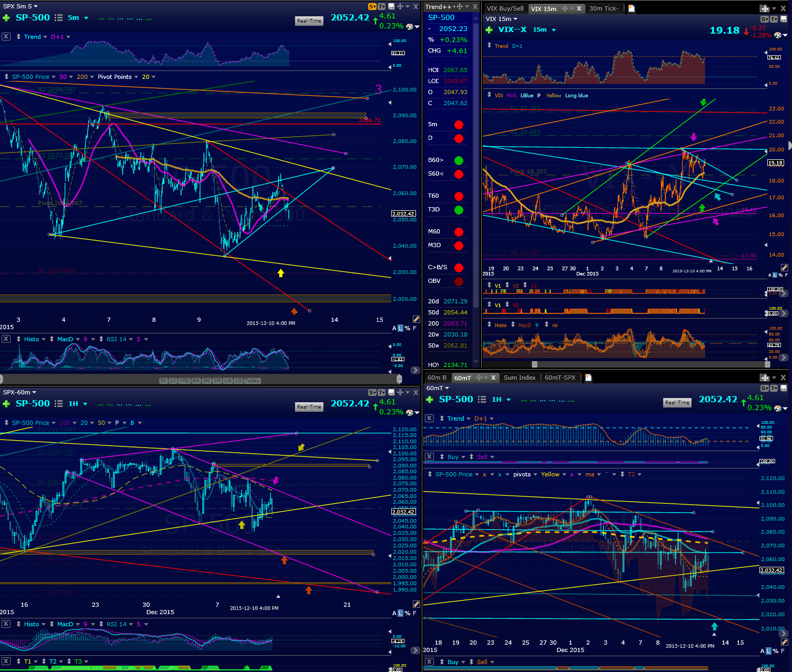This screenshot has width=792, height=672.
Task: Switch to the VIX Buy/Sell tab
Action: 505,8
